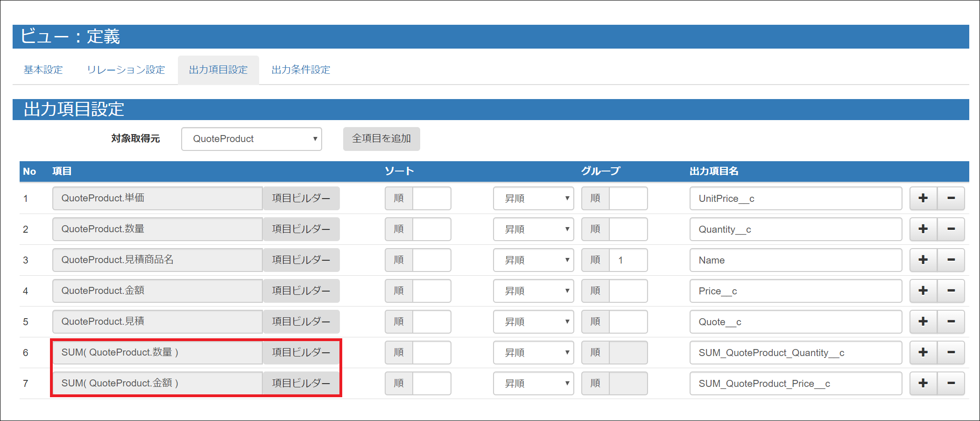This screenshot has width=980, height=421.
Task: Open the 昇順 sort dropdown in row 7
Action: pyautogui.click(x=533, y=383)
